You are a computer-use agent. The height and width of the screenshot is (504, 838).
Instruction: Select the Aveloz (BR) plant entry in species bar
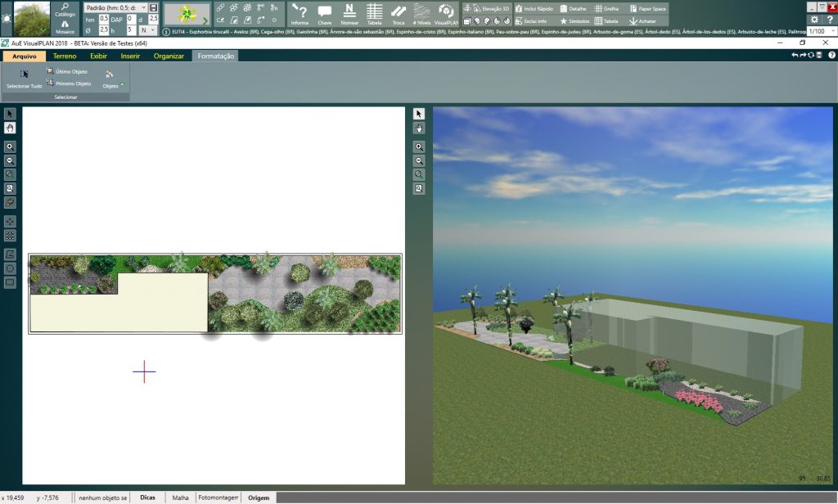[x=246, y=29]
